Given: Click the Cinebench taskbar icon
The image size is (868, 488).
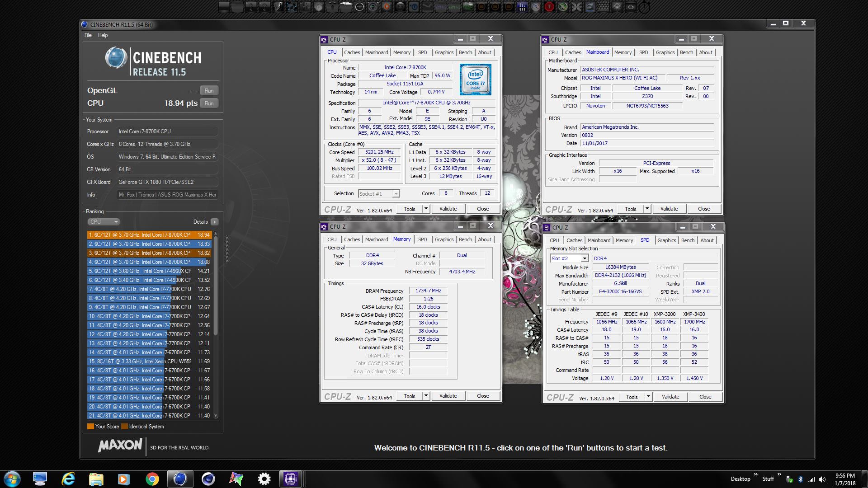Looking at the screenshot, I should (180, 479).
